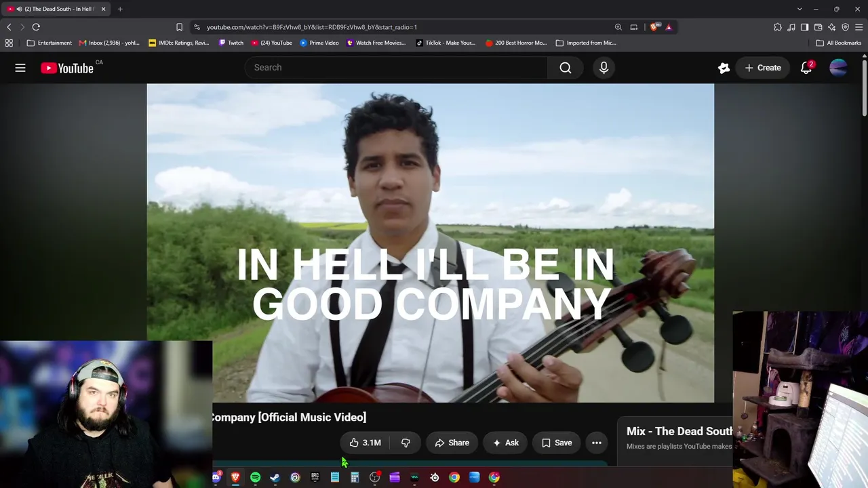Click the Mix - The Dead South title
868x488 pixels.
click(x=679, y=431)
